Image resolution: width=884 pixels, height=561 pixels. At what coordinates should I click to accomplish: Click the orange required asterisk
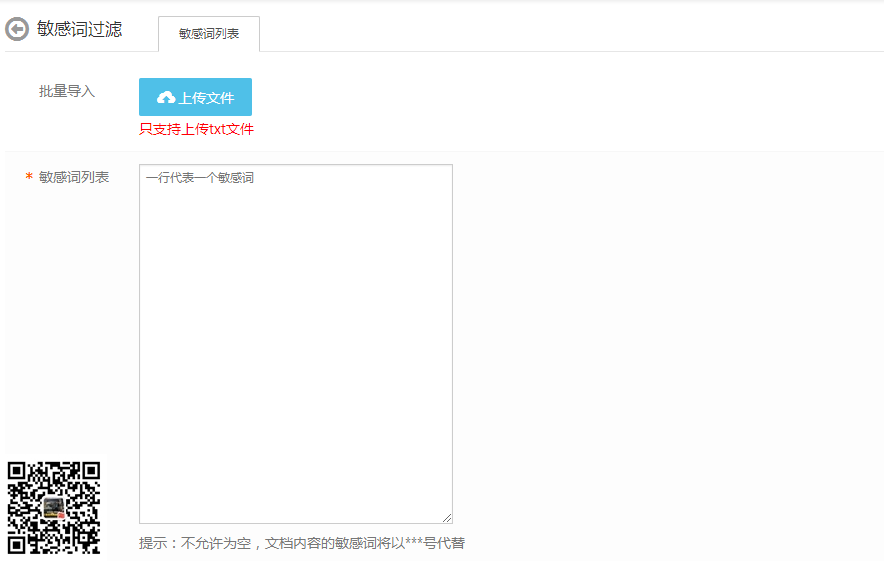click(29, 177)
